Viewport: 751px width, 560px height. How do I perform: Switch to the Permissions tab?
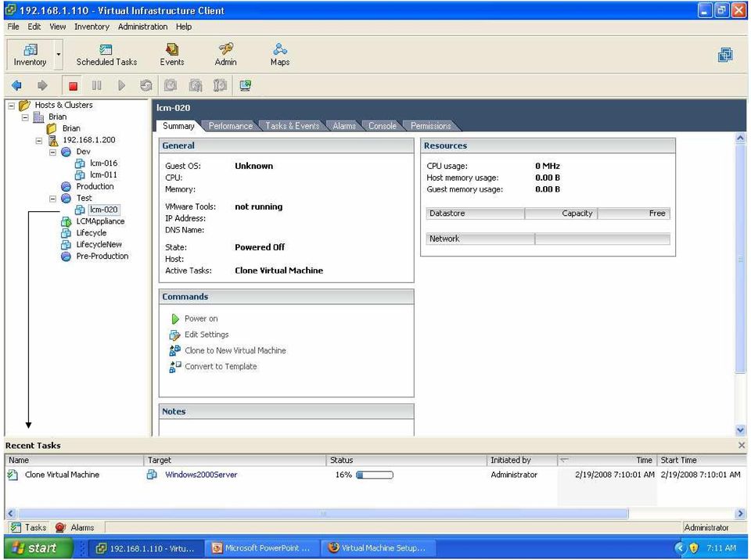click(x=430, y=126)
